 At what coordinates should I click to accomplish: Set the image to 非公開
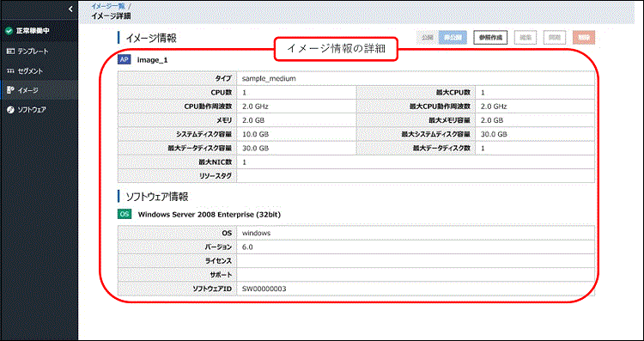pyautogui.click(x=453, y=38)
